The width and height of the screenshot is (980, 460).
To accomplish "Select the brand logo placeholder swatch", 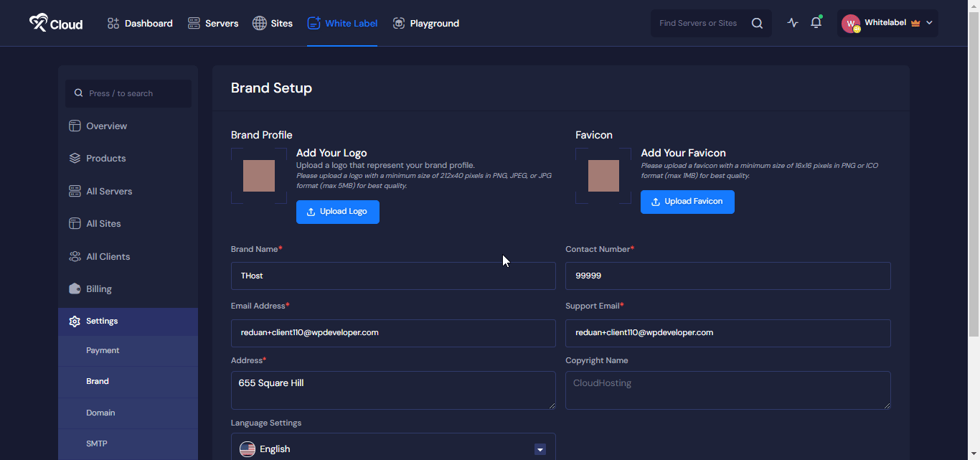I will coord(260,174).
